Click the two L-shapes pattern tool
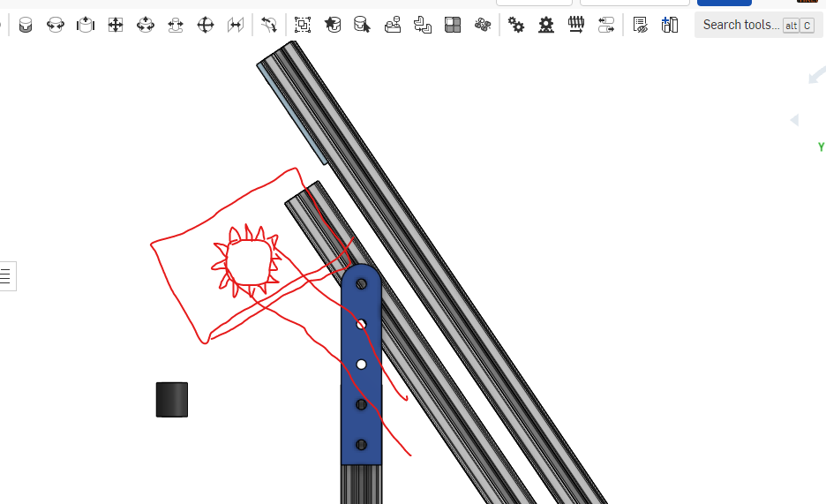 [x=423, y=25]
